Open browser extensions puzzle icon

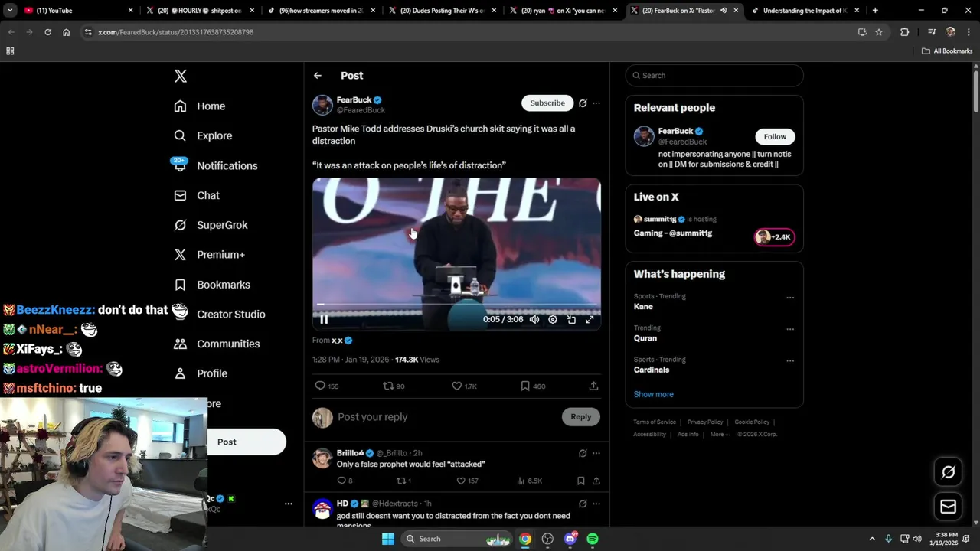(904, 32)
